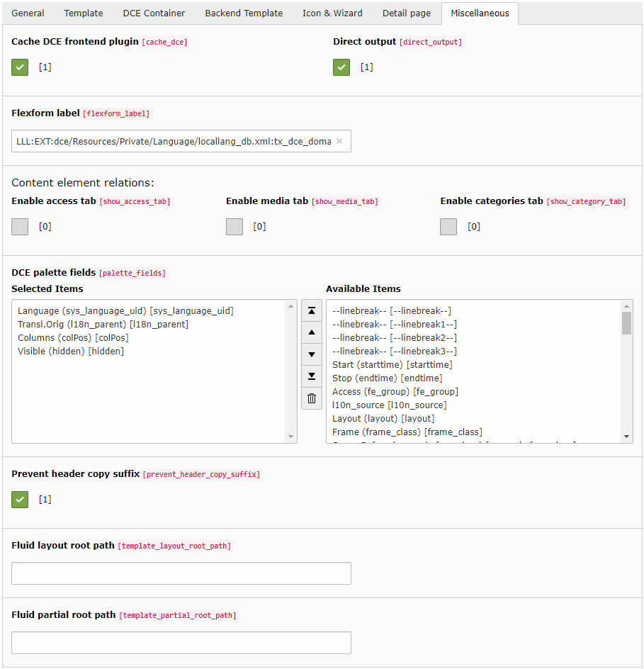Disable the Cache DCE frontend plugin checkbox
Viewport: 644px width, 669px height.
tap(19, 67)
